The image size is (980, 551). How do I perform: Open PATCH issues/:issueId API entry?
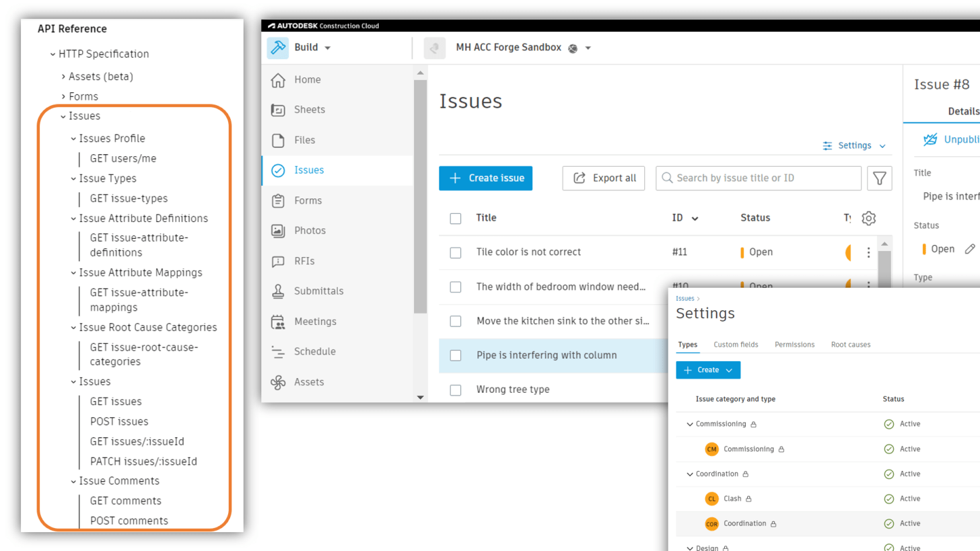143,462
